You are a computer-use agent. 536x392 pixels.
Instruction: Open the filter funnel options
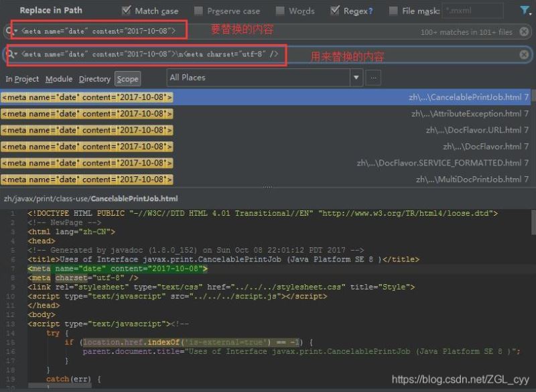coord(525,10)
